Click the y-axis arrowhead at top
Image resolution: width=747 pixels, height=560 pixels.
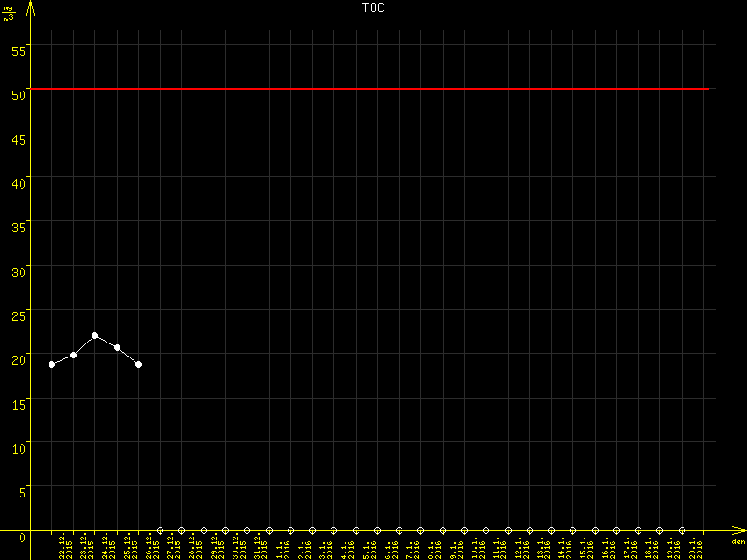coord(31,7)
